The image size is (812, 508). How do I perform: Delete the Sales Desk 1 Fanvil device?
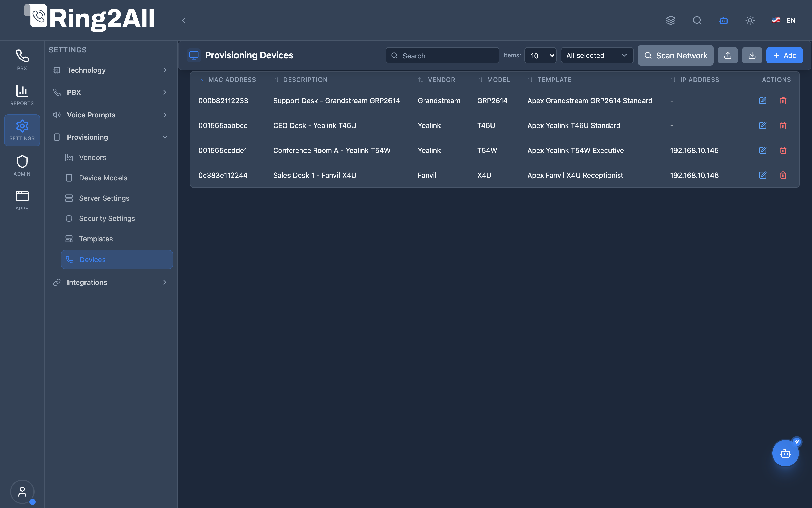(783, 175)
